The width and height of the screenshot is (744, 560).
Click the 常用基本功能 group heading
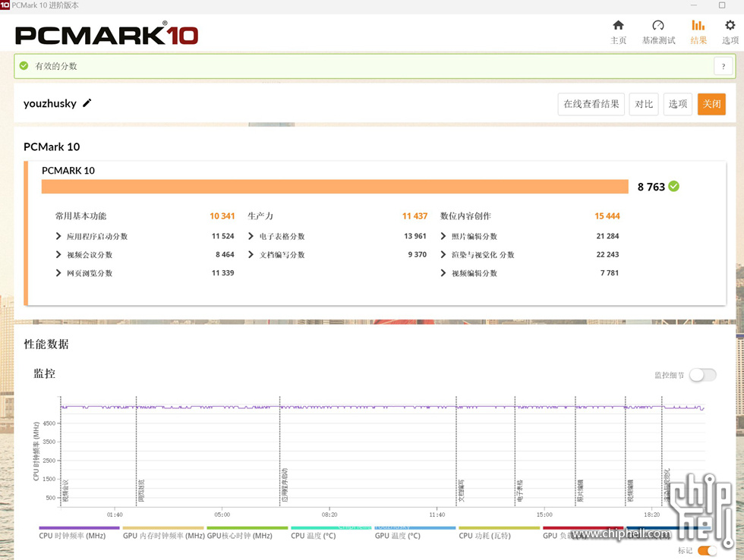coord(80,216)
